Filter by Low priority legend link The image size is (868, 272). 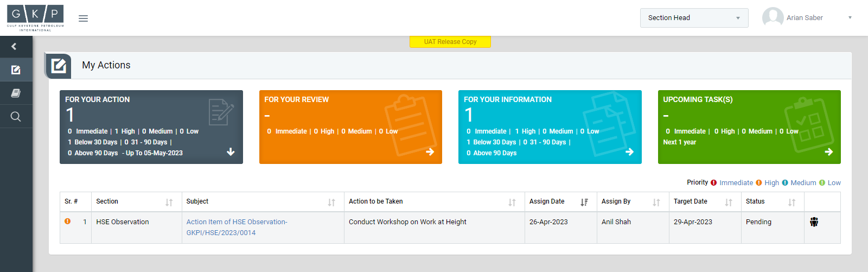click(x=834, y=182)
